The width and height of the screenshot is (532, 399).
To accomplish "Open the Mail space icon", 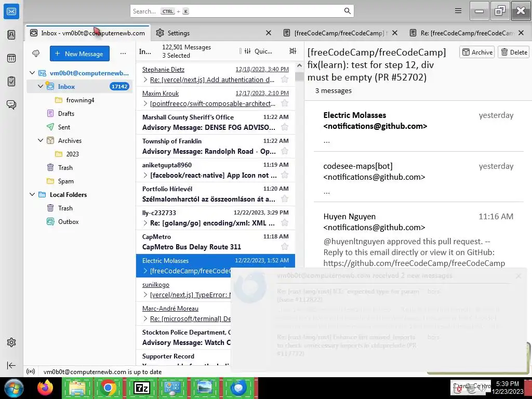I will (11, 11).
